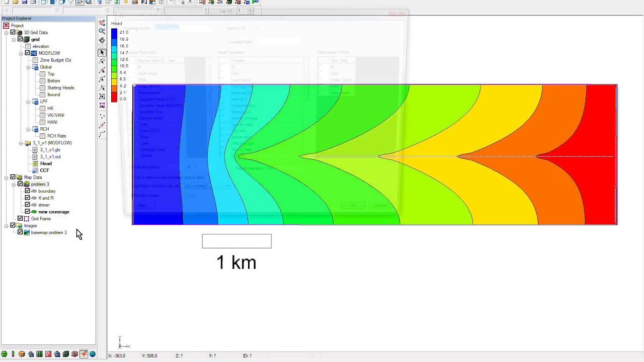Screen dimensions: 644x362
Task: Select the Rotate view tool
Action: point(102,40)
